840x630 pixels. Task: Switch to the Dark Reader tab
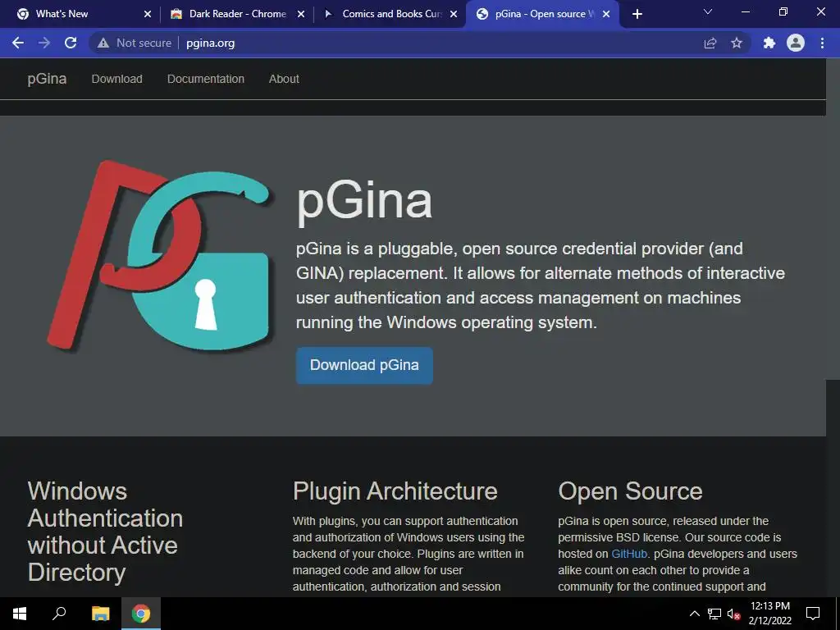tap(237, 14)
